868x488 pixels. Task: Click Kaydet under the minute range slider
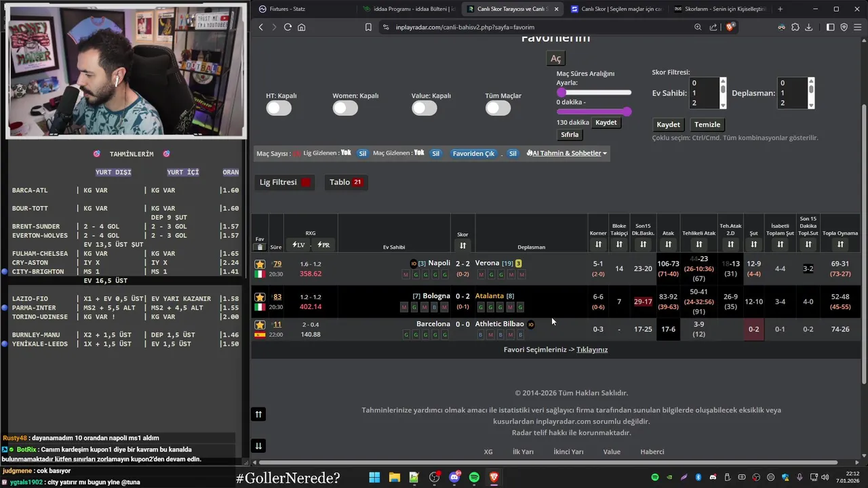pyautogui.click(x=606, y=123)
